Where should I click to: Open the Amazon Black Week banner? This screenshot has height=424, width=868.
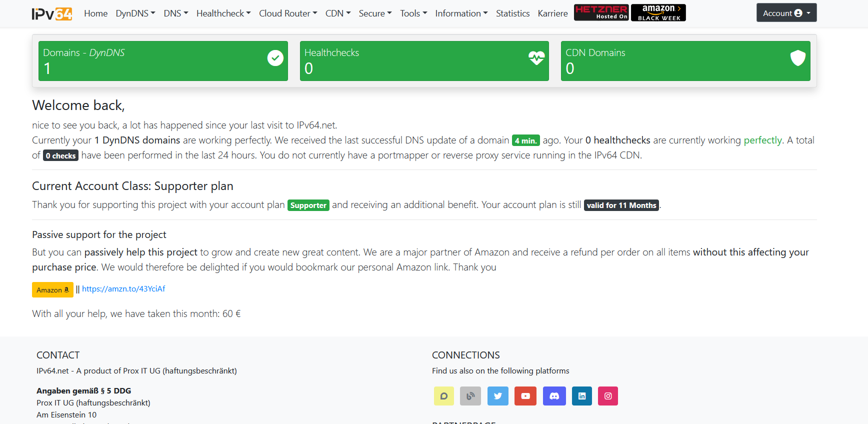point(658,12)
